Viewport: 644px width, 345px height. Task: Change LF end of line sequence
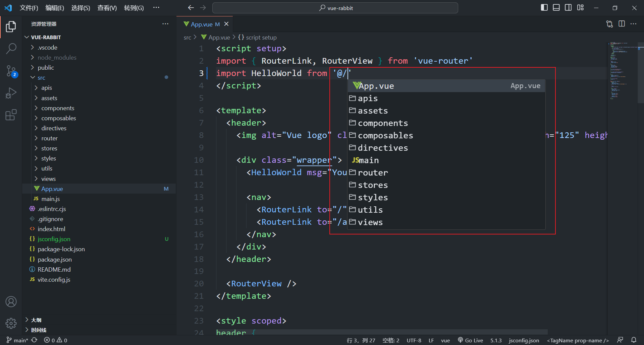431,340
